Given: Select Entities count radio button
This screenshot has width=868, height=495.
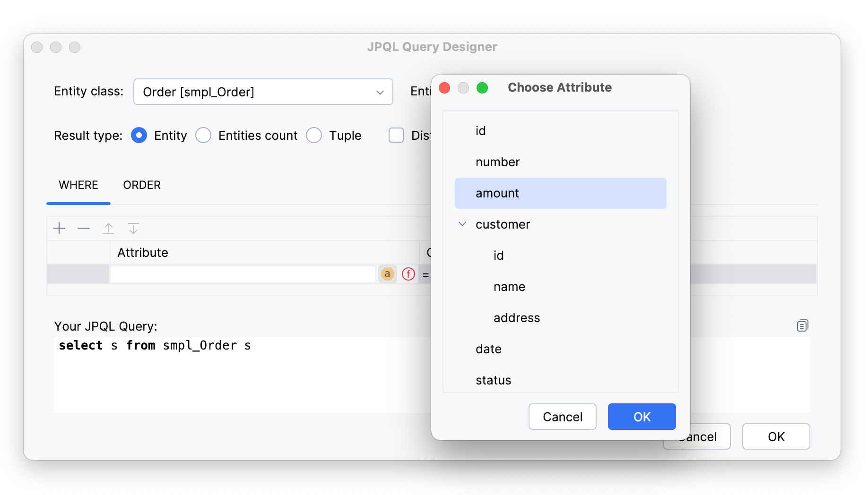Looking at the screenshot, I should (203, 136).
